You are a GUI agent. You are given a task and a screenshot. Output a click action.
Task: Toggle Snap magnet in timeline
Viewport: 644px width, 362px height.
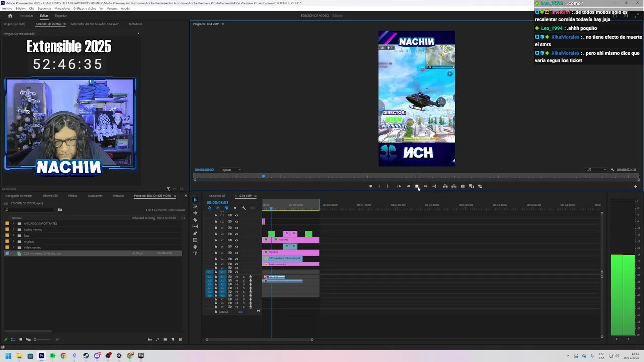[x=218, y=208]
